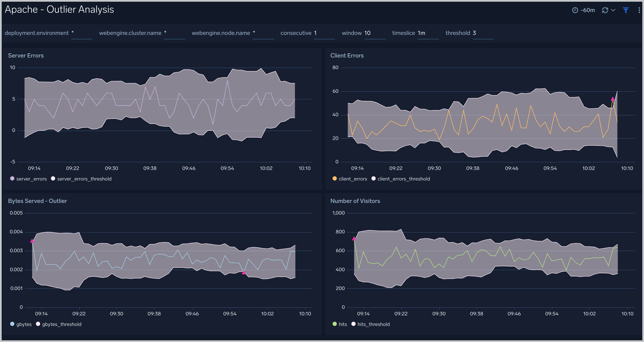644x342 pixels.
Task: Click the 0.005 y-axis label in Bytes Served
Action: point(16,213)
